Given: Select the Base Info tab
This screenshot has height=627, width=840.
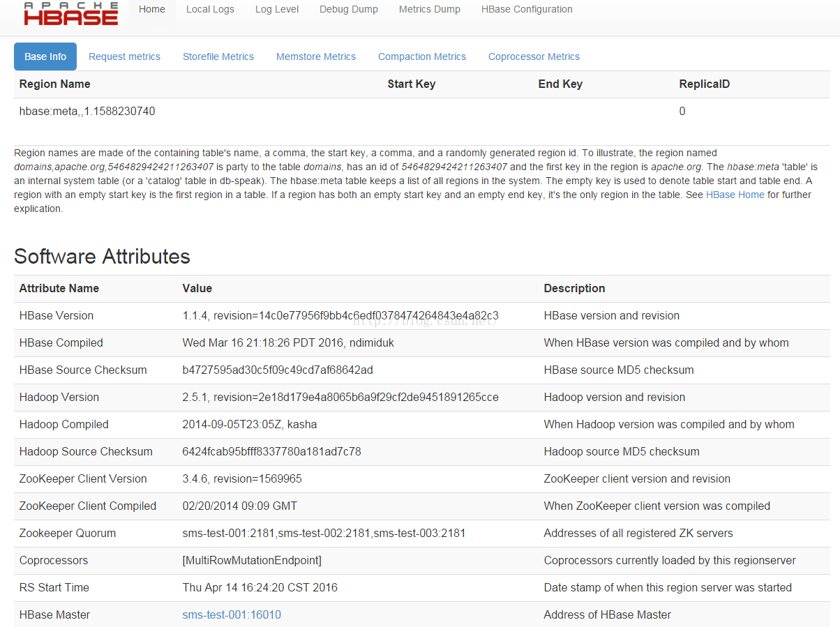Looking at the screenshot, I should (x=45, y=56).
